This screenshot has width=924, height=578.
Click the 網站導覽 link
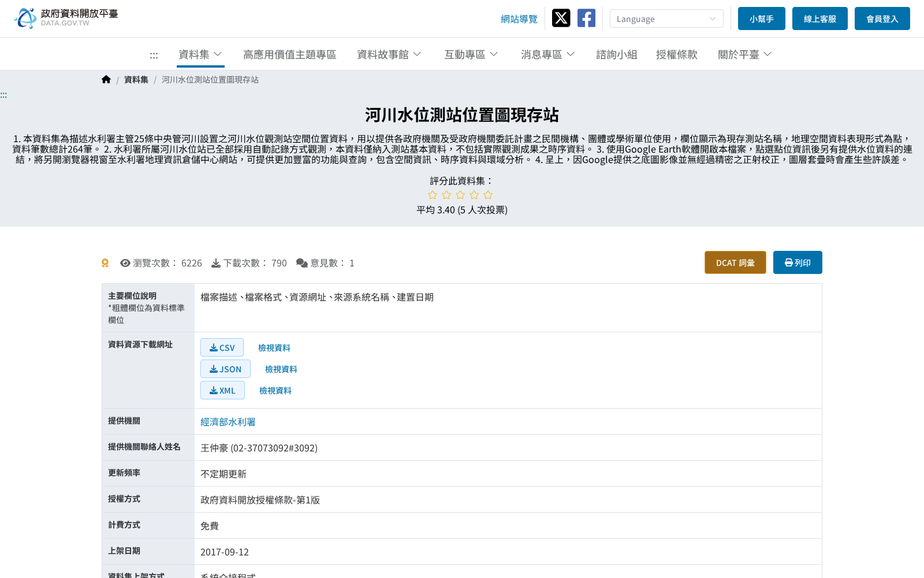point(519,19)
